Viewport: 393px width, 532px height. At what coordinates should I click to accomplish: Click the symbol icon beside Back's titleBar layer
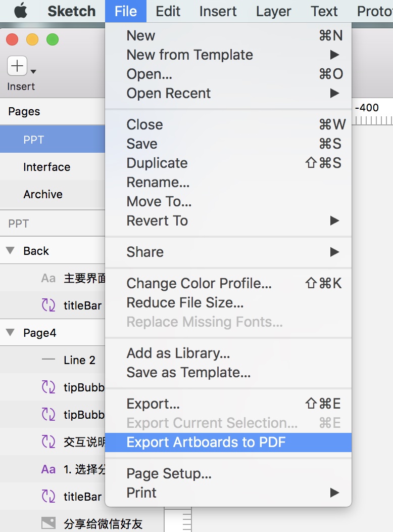pyautogui.click(x=48, y=305)
